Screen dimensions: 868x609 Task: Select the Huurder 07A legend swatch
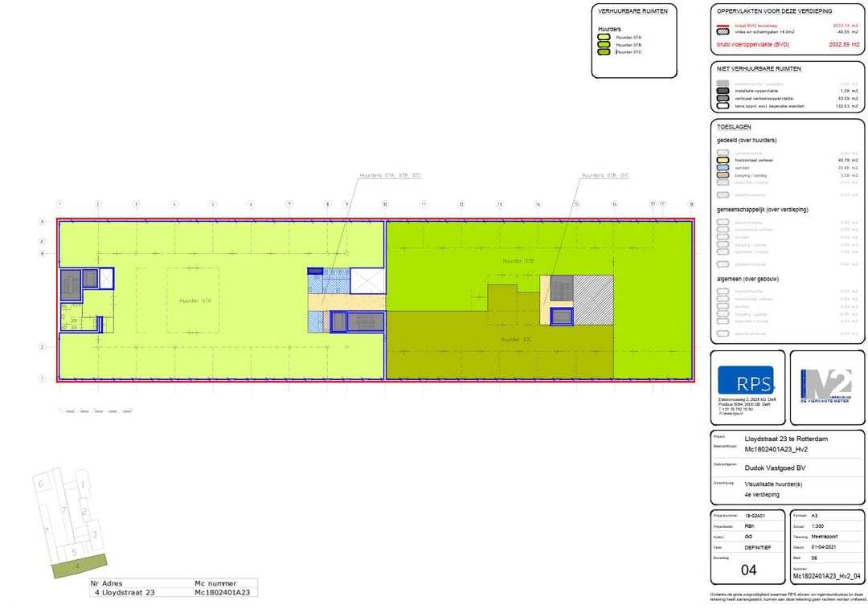(x=603, y=37)
